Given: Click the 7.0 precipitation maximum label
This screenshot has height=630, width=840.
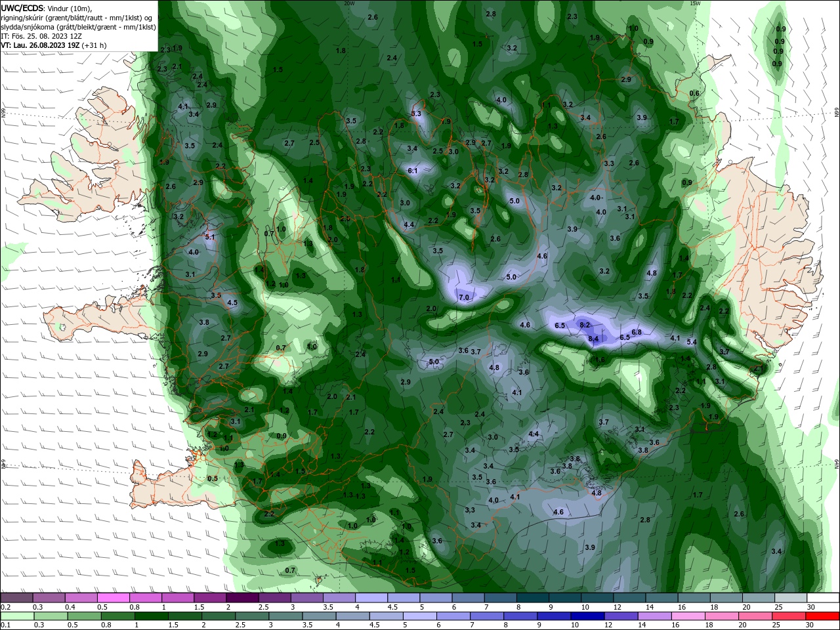Looking at the screenshot, I should [464, 297].
